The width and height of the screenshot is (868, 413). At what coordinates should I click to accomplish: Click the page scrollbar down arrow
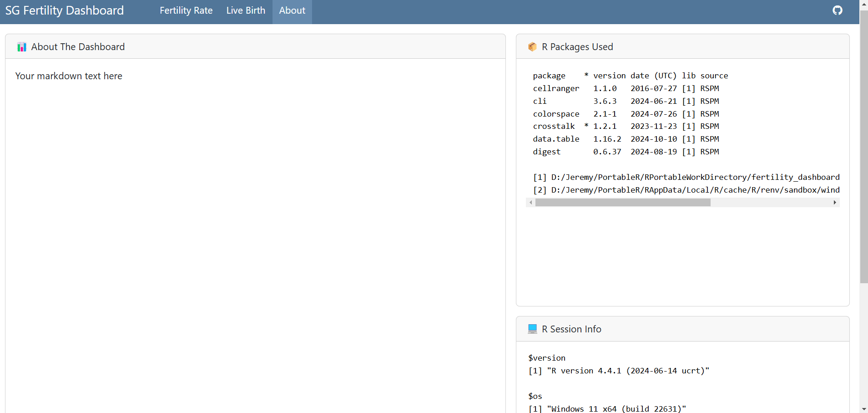tap(863, 409)
